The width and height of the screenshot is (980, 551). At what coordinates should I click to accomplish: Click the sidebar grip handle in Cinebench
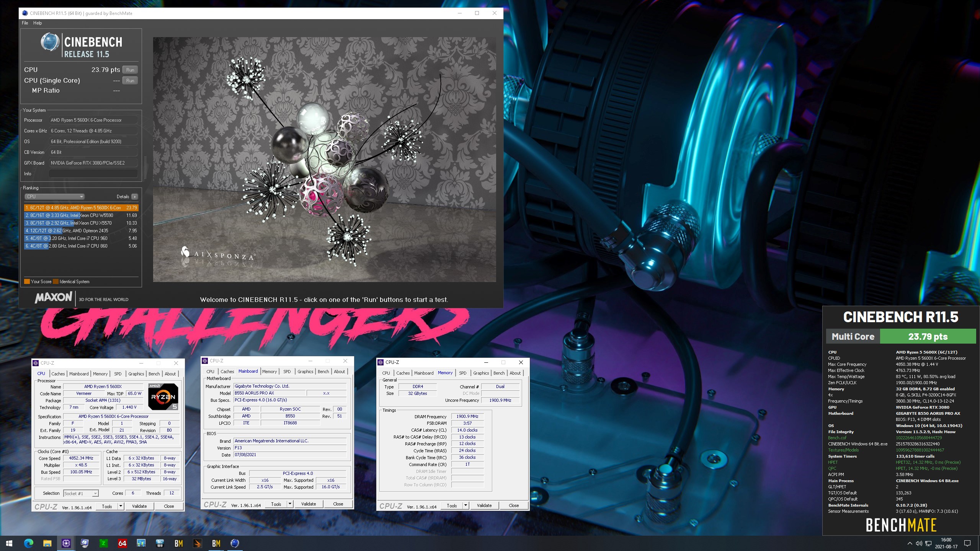145,168
